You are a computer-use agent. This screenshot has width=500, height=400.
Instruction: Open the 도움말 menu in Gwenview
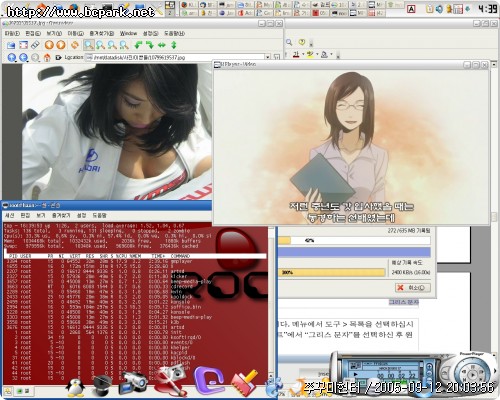tap(174, 34)
